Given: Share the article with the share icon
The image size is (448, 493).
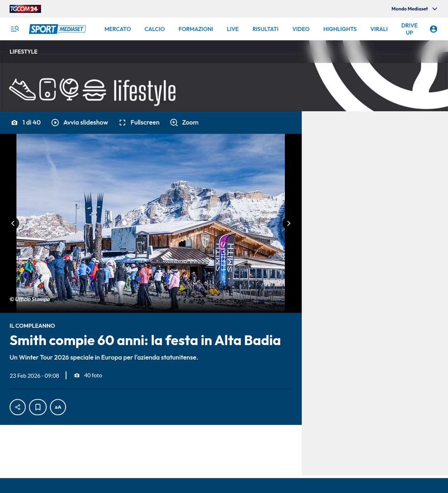Looking at the screenshot, I should pyautogui.click(x=18, y=407).
